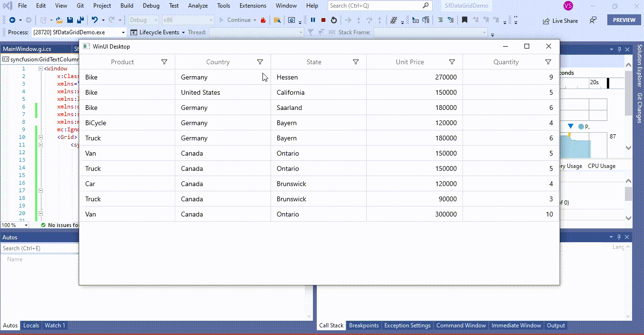Open the Stack Frame combo box
The image size is (644, 335).
pyautogui.click(x=431, y=32)
